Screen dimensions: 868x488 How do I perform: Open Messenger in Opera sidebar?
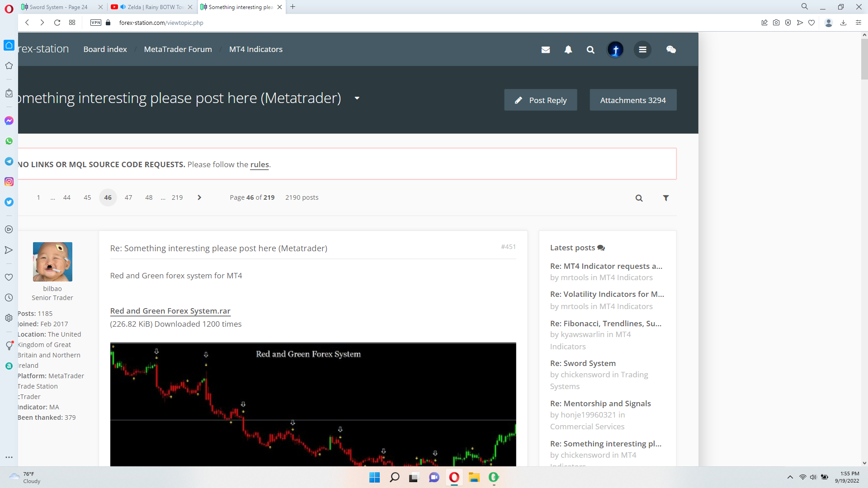[9, 121]
